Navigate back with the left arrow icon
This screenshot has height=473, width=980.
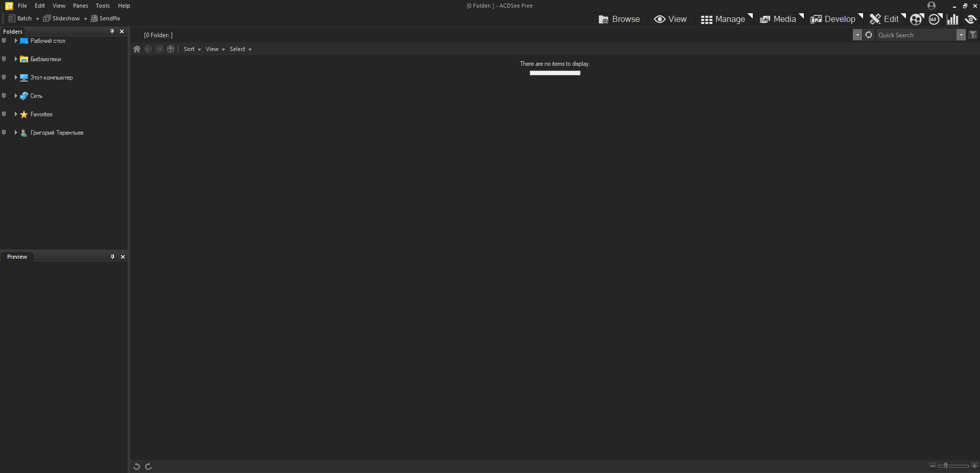click(x=148, y=49)
